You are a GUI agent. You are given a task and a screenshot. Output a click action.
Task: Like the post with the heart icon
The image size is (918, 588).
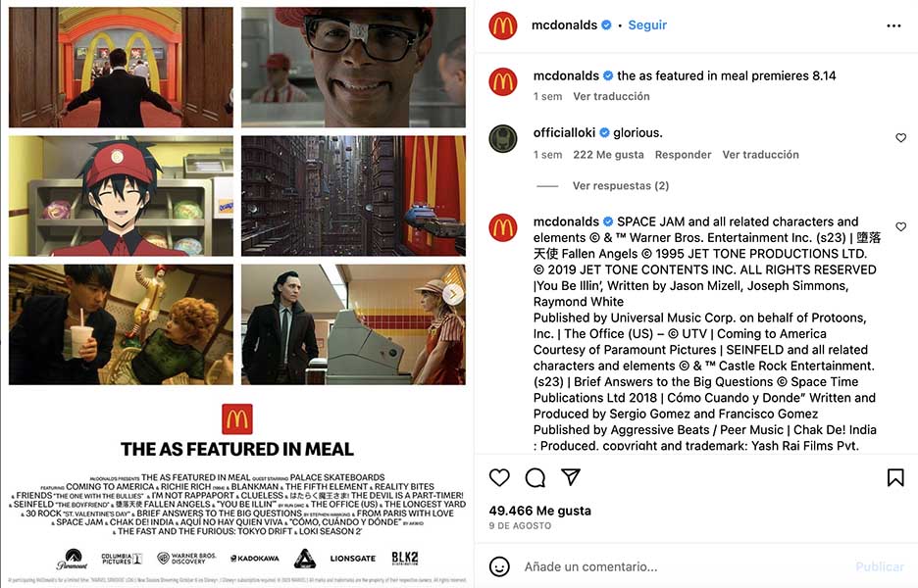499,477
